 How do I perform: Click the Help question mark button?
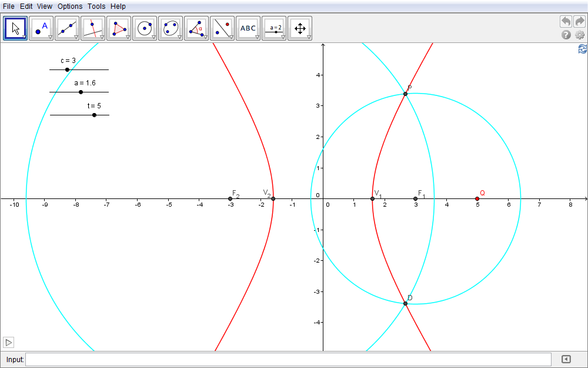click(566, 35)
